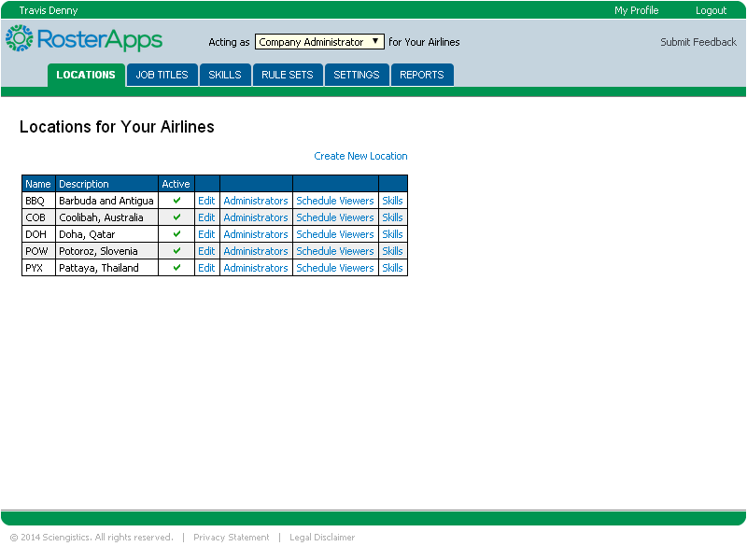View the Reports tab
The height and width of the screenshot is (560, 747).
(x=422, y=75)
